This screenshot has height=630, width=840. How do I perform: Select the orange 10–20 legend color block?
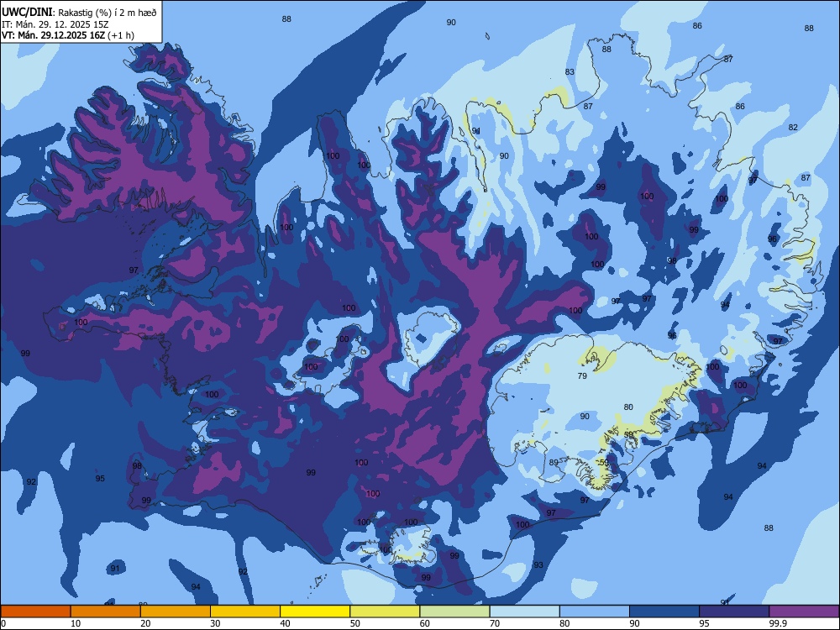coord(106,612)
